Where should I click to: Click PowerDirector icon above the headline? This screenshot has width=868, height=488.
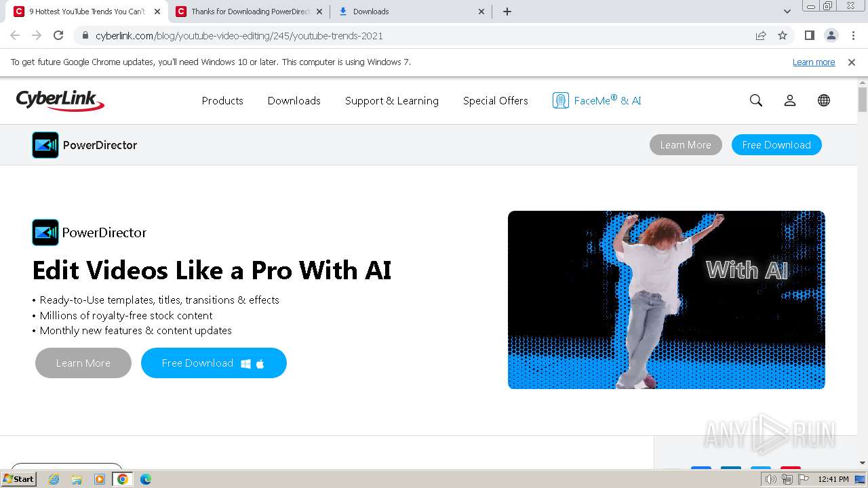tap(45, 232)
